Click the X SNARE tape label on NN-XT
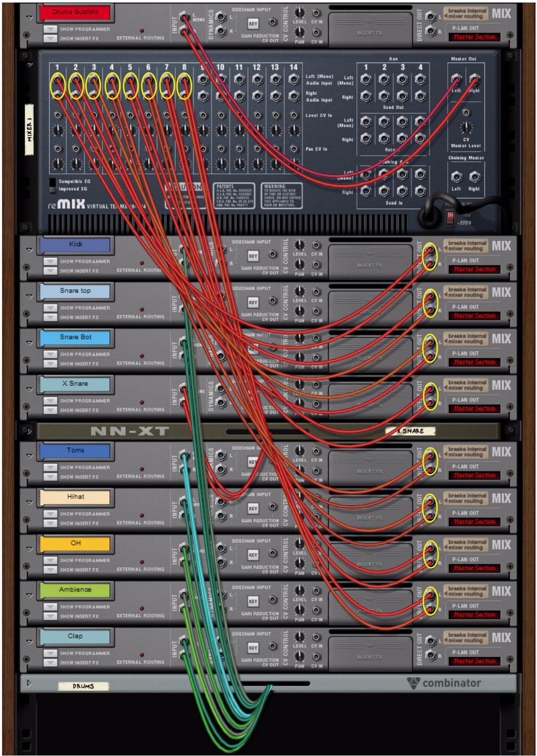The width and height of the screenshot is (537, 756). click(x=410, y=431)
